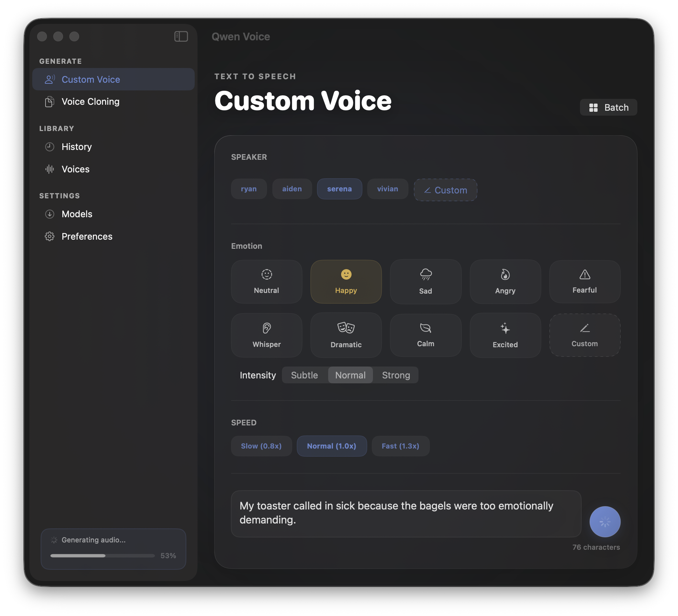This screenshot has height=616, width=678.
Task: Enable the Whisper emotion
Action: coord(267,335)
